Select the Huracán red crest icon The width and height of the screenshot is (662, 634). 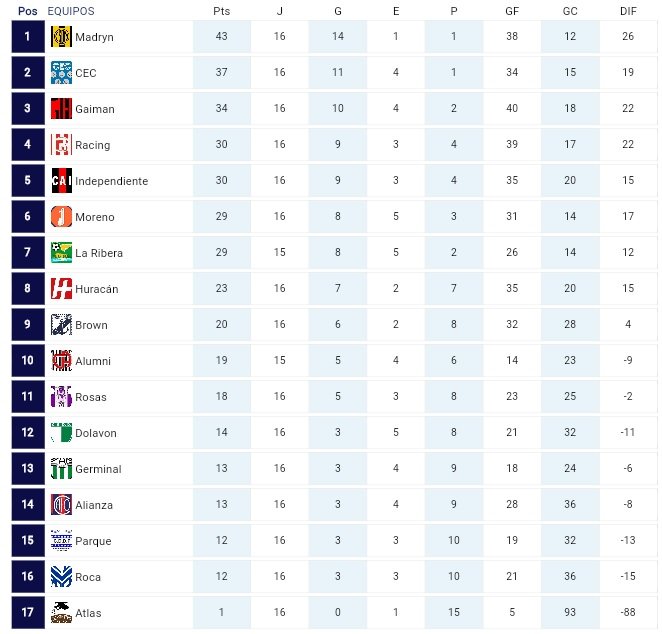[61, 289]
